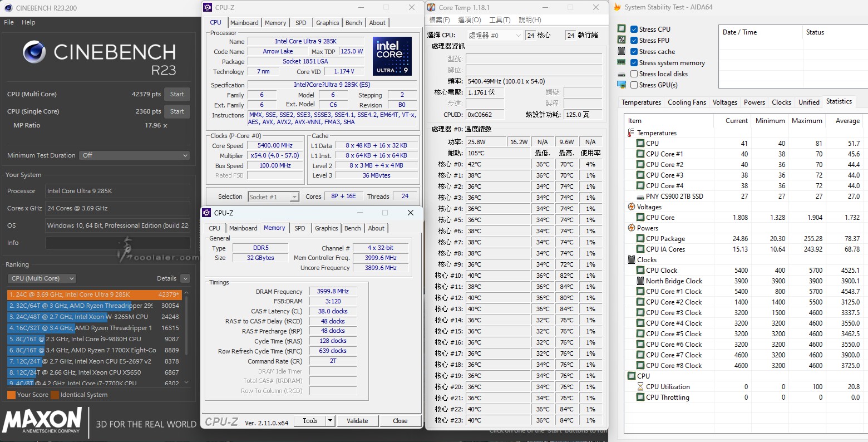
Task: Select the AMD Ryzen Threadripper 30054 ranking row
Action: coord(95,306)
